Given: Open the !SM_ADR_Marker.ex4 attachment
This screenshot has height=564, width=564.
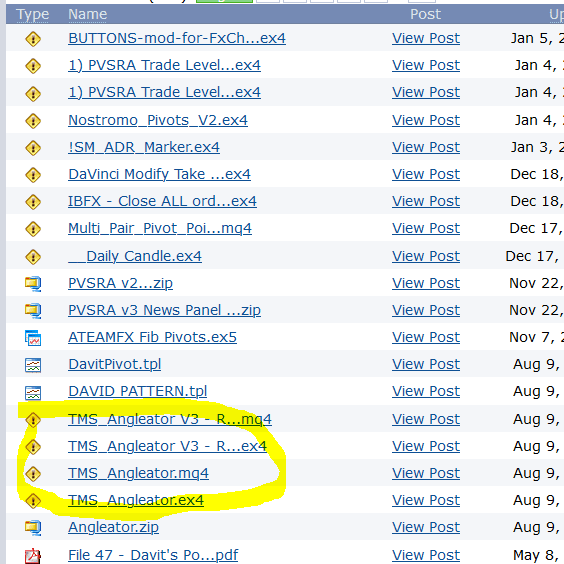Looking at the screenshot, I should coord(144,147).
